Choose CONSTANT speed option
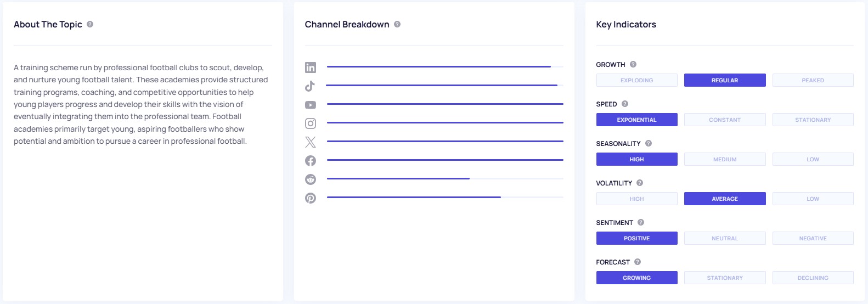The height and width of the screenshot is (304, 868). (x=724, y=120)
